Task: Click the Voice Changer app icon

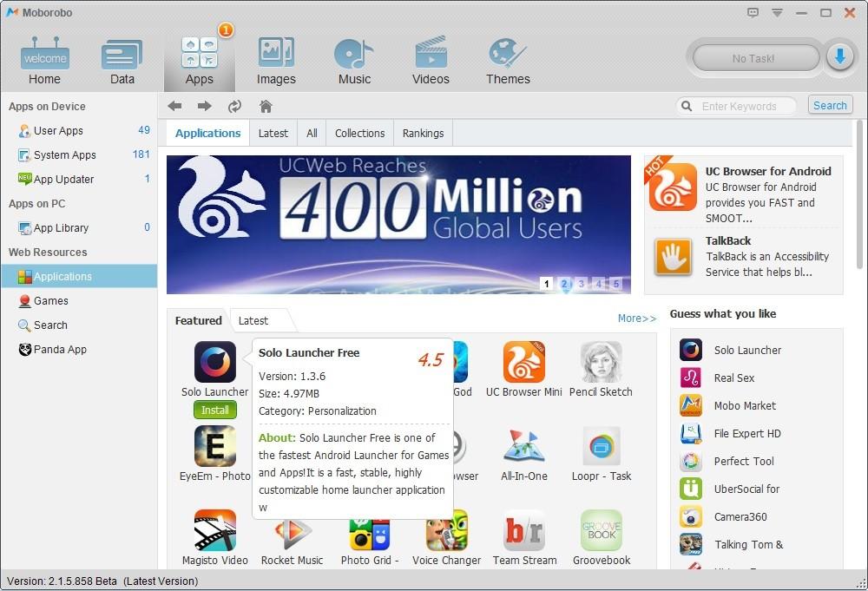Action: (446, 531)
